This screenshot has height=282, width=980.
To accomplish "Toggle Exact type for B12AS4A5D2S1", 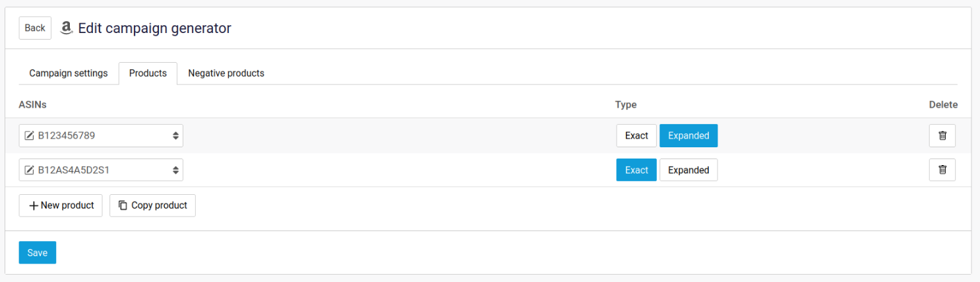I will [x=636, y=170].
